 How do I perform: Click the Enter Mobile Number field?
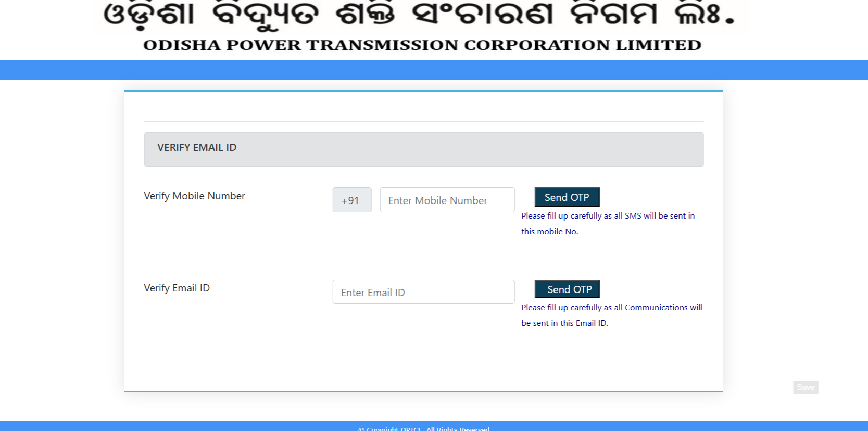447,200
